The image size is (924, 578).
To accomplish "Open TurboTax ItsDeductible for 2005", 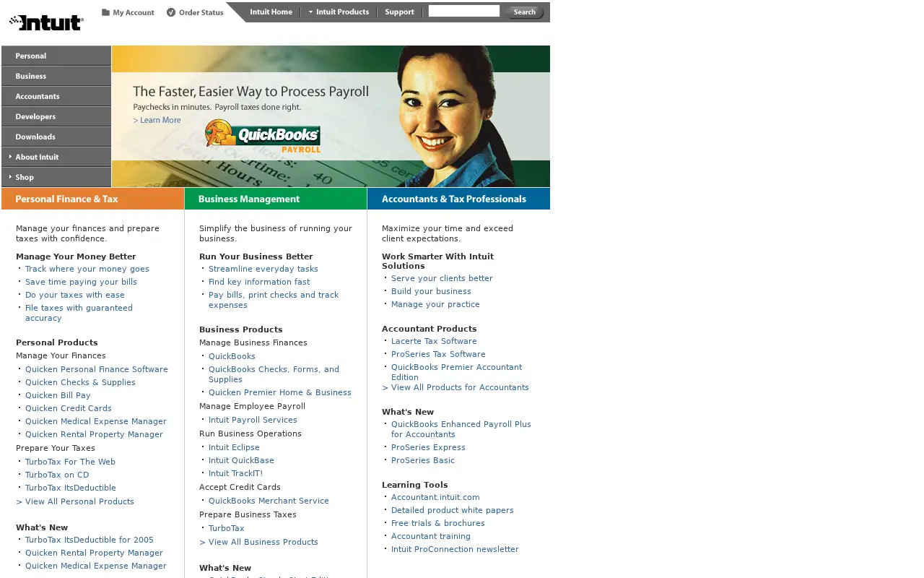I will [x=90, y=540].
